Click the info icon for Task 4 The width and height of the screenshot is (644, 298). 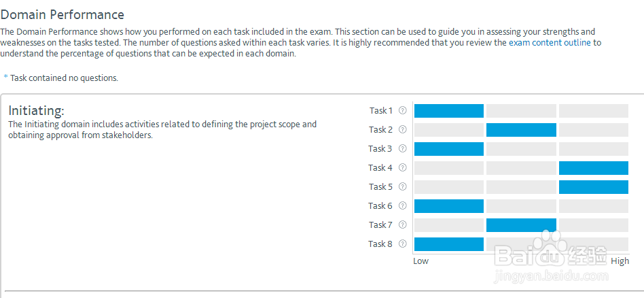pyautogui.click(x=402, y=168)
